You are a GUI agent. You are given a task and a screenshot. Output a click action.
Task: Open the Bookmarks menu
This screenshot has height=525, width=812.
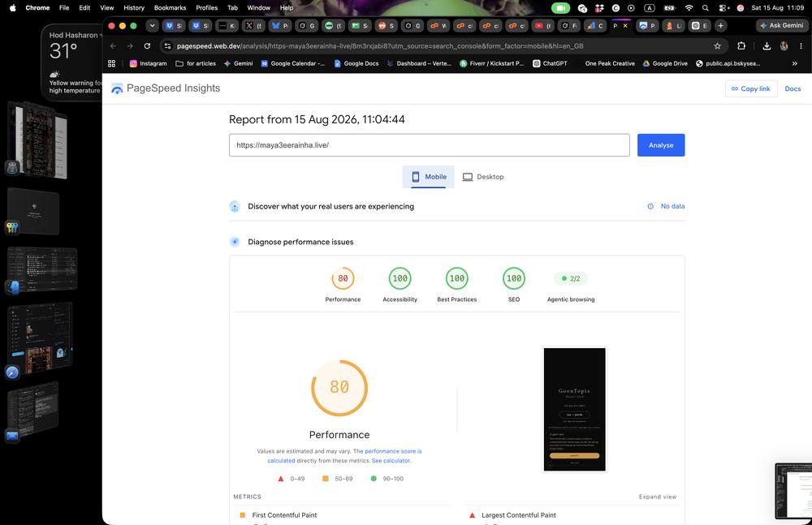(170, 8)
